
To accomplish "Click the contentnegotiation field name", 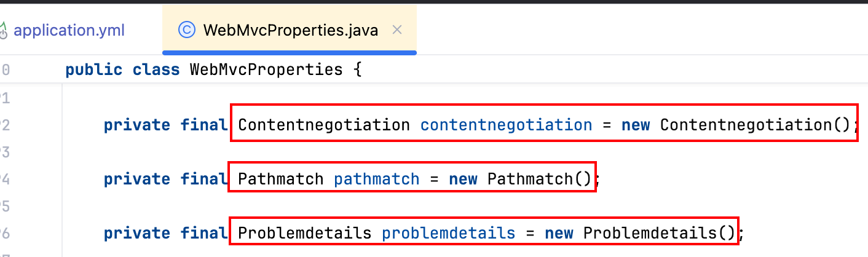I will coord(506,125).
